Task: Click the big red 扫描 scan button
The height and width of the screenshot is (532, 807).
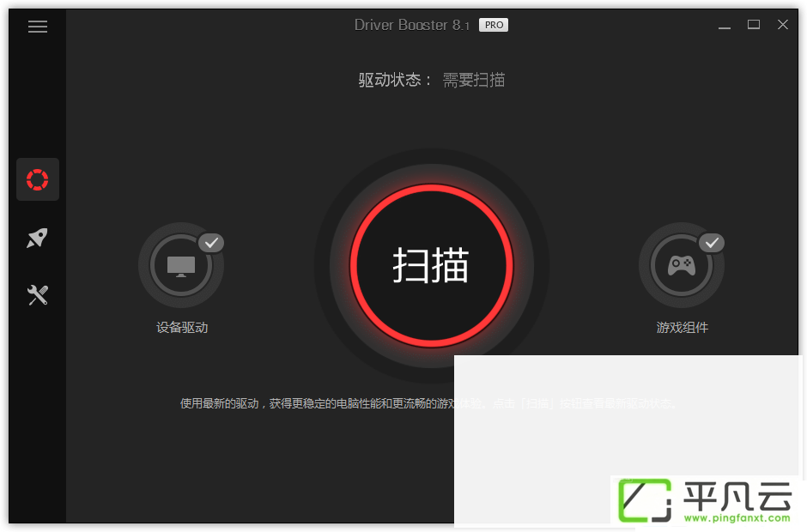Action: coord(431,265)
